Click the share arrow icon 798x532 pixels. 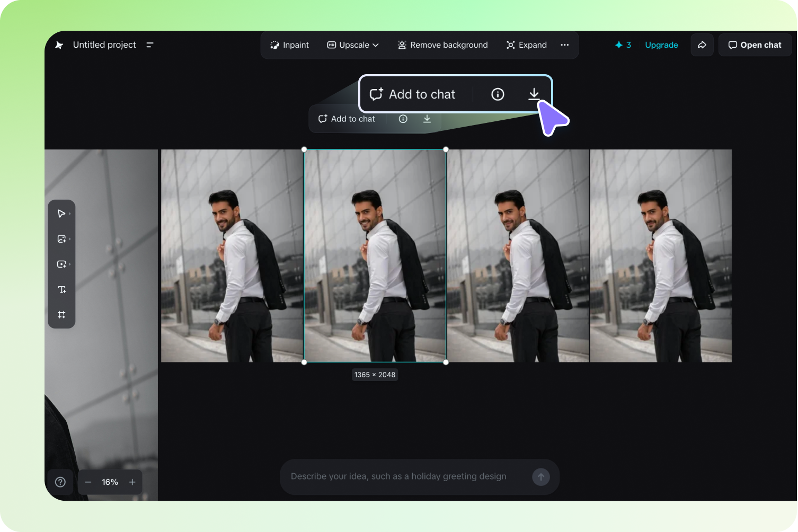[x=702, y=45]
